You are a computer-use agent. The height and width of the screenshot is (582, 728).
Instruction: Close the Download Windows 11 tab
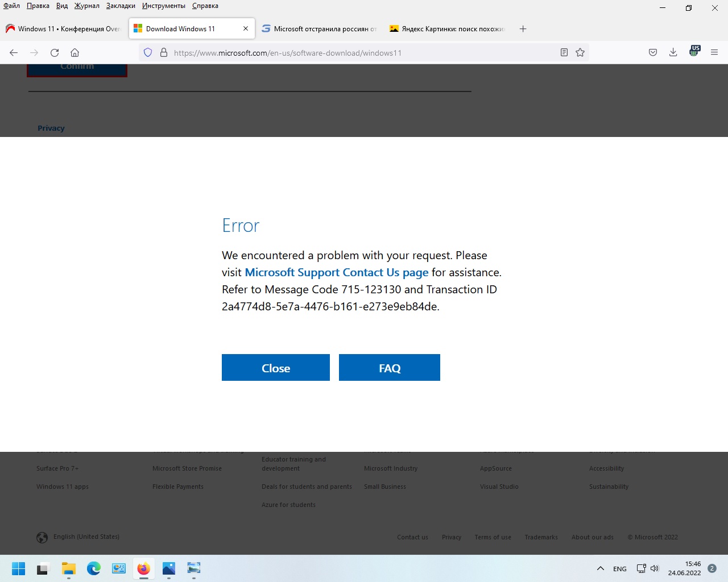point(246,28)
